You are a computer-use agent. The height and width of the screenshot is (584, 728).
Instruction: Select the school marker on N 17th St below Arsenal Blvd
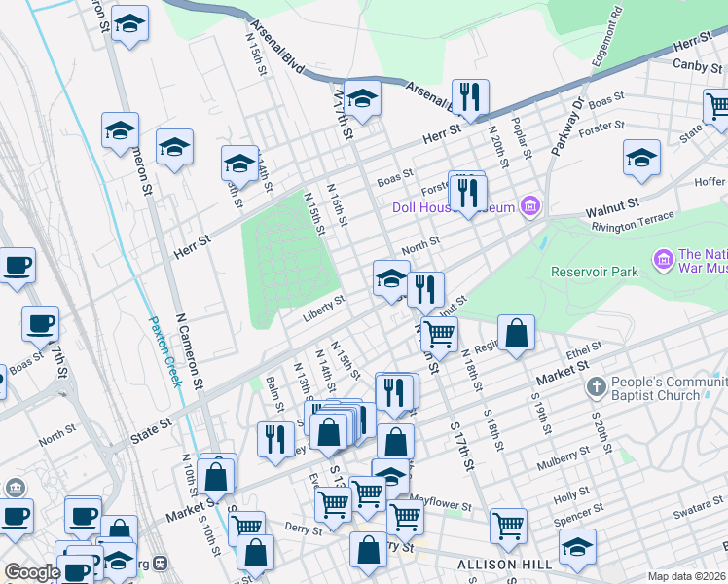(362, 99)
